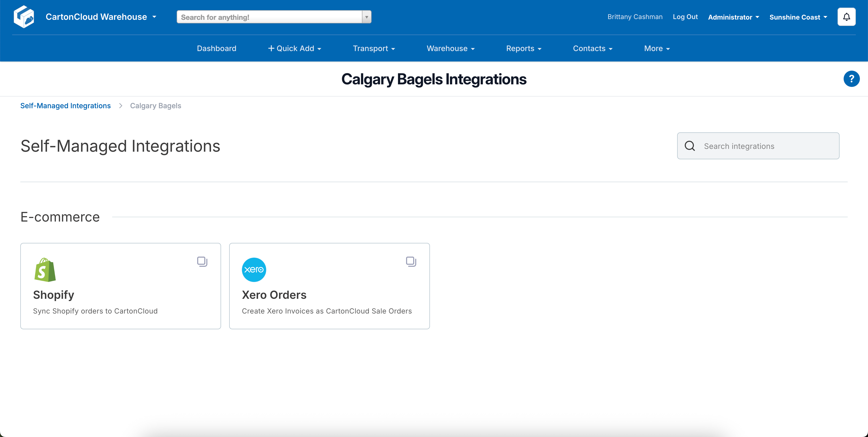Click the Dashboard navigation item
This screenshot has height=437, width=868.
[216, 48]
